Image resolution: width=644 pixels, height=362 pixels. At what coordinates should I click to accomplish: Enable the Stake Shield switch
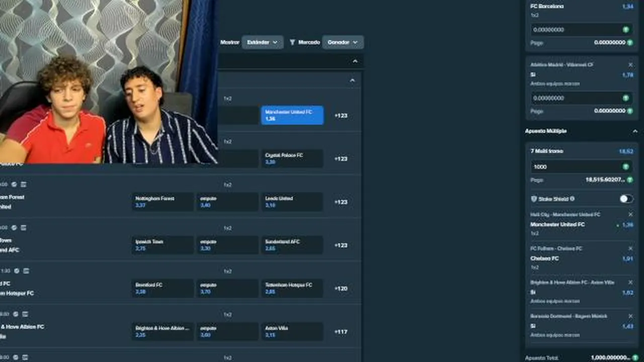pos(626,199)
